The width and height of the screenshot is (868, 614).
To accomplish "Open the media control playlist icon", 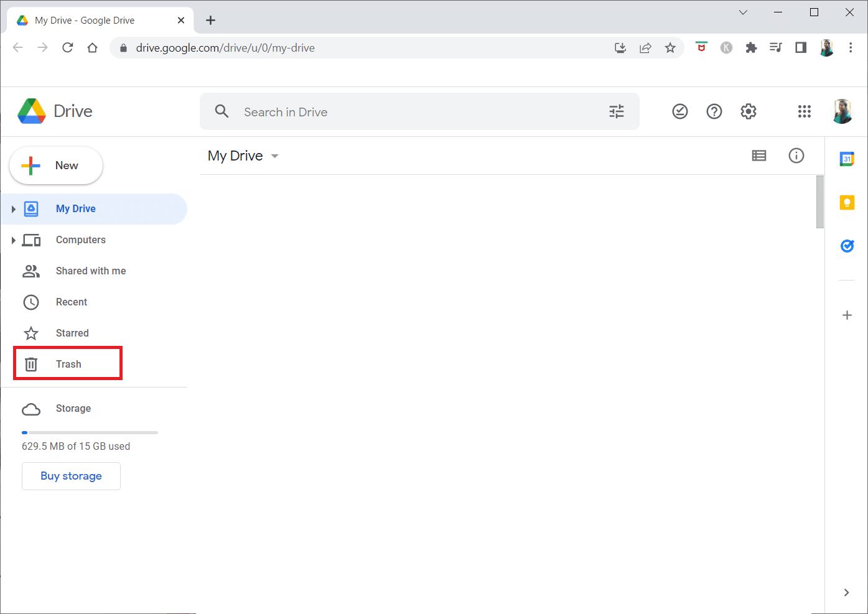I will click(776, 48).
